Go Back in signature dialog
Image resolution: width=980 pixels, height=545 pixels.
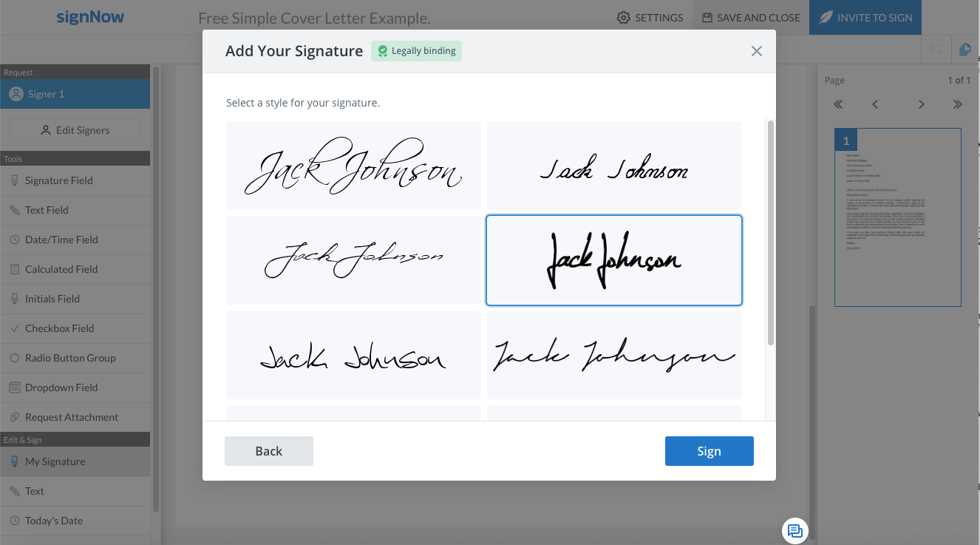point(269,451)
